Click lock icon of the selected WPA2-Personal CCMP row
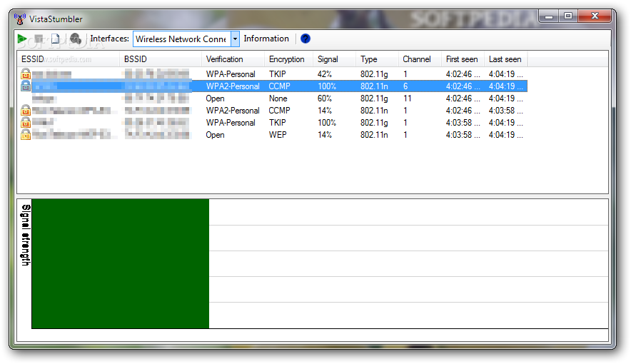 tap(26, 86)
